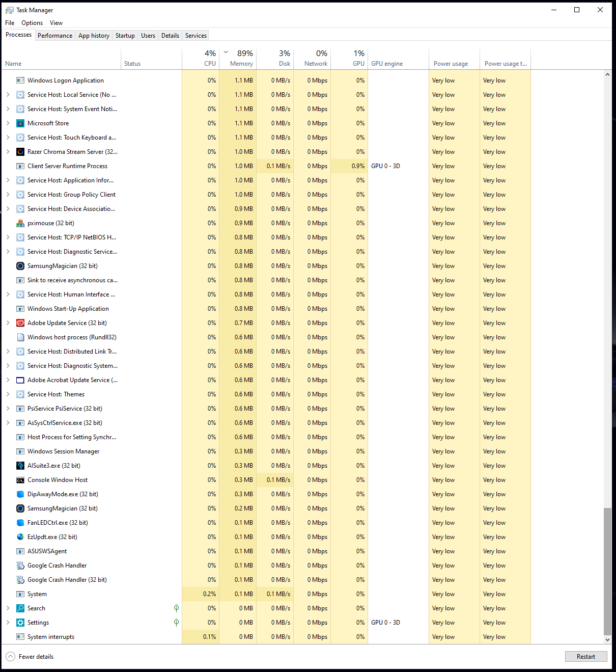Screen dimensions: 616x672
Task: Sort by Status column header
Action: (x=151, y=59)
